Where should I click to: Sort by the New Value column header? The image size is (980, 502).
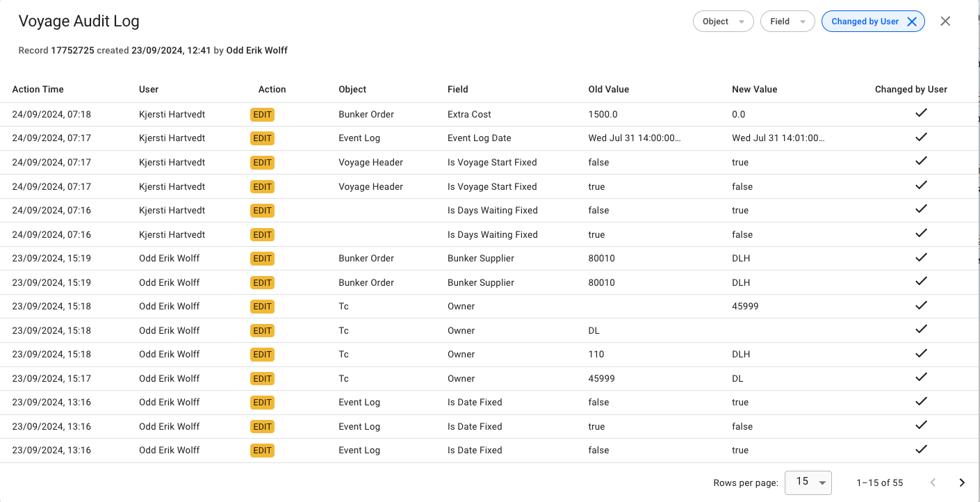[754, 90]
